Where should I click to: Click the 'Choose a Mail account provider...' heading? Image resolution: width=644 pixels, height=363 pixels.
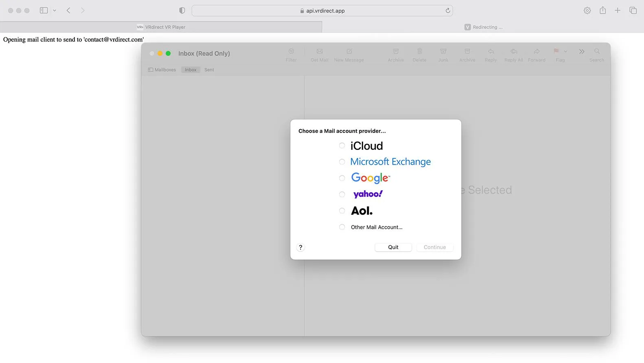pos(342,131)
